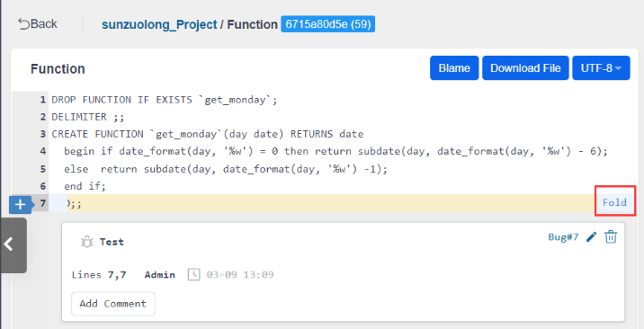Image resolution: width=644 pixels, height=329 pixels.
Task: Click the Admin author name
Action: point(160,275)
